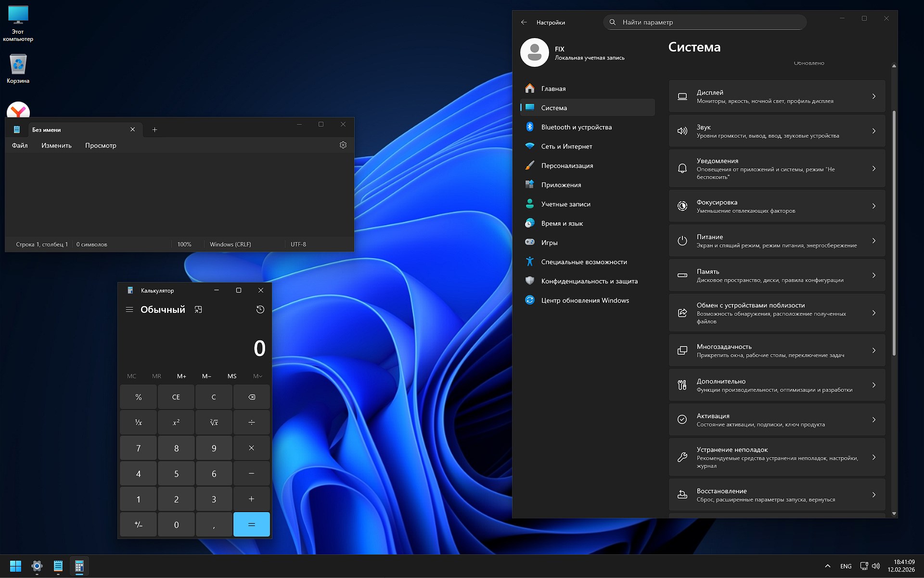The width and height of the screenshot is (924, 578).
Task: Open Bluetooth и устройства section
Action: (576, 127)
